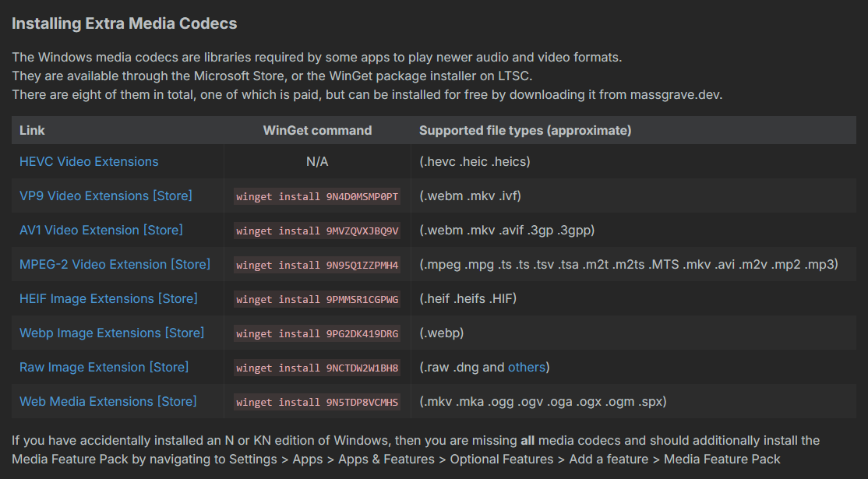
Task: Click the "Link" column header
Action: coord(32,131)
